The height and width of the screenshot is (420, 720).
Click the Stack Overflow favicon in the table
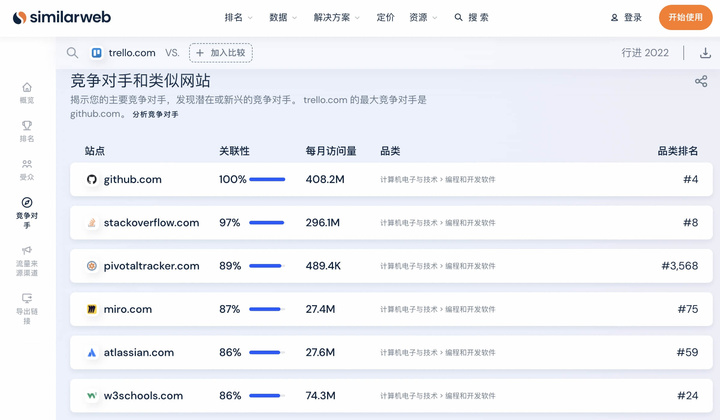click(x=92, y=223)
